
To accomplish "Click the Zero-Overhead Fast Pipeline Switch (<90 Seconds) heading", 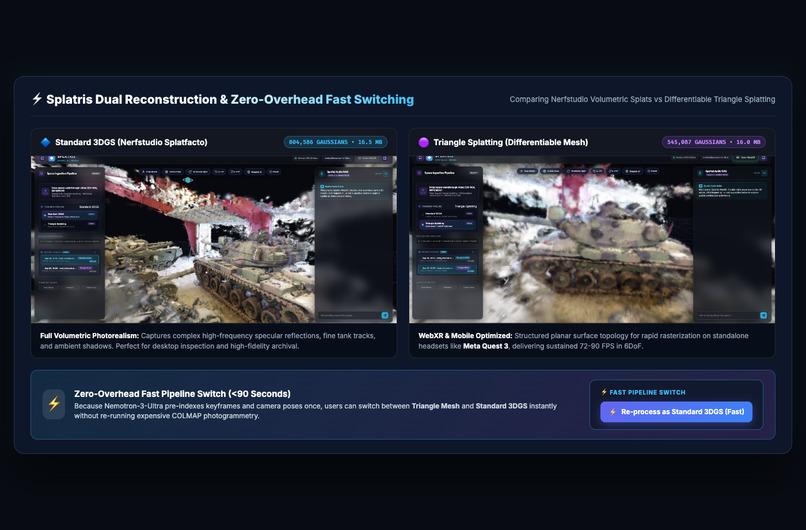I will 182,394.
